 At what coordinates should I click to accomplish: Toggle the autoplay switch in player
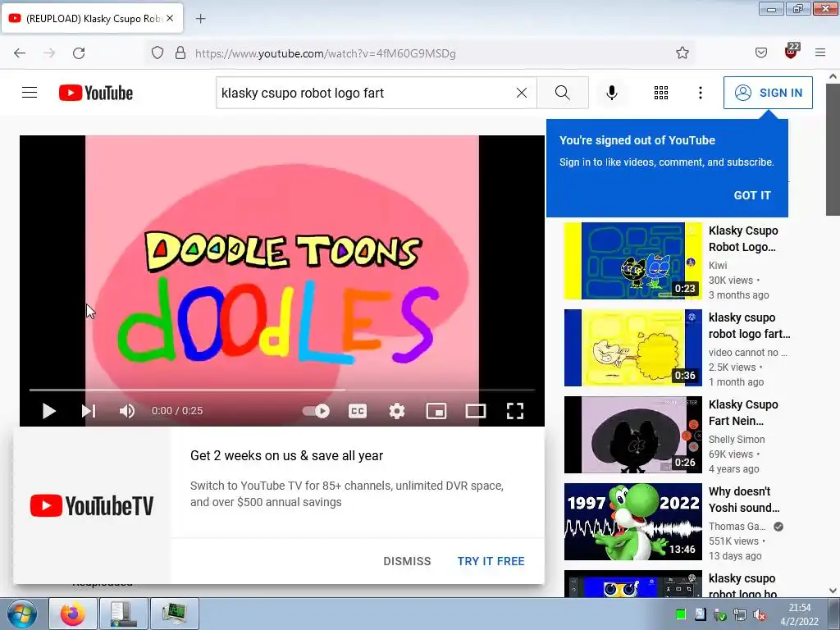point(316,411)
